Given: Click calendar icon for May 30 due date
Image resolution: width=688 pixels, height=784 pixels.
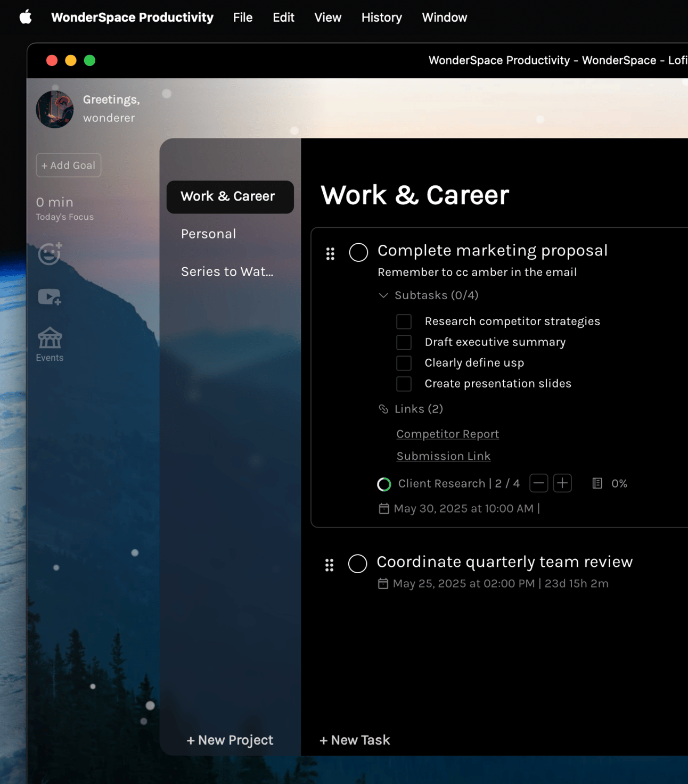Looking at the screenshot, I should click(x=383, y=509).
